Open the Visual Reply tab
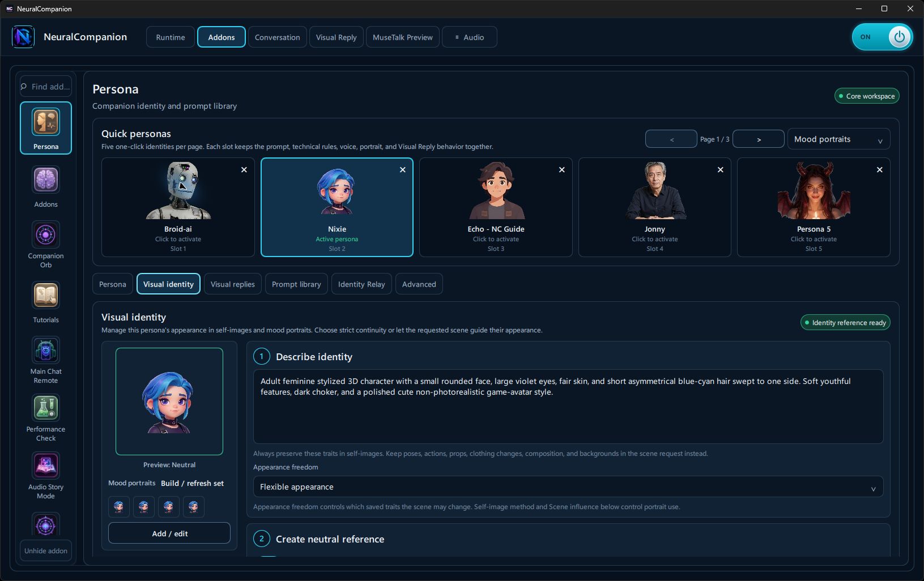 pyautogui.click(x=337, y=37)
